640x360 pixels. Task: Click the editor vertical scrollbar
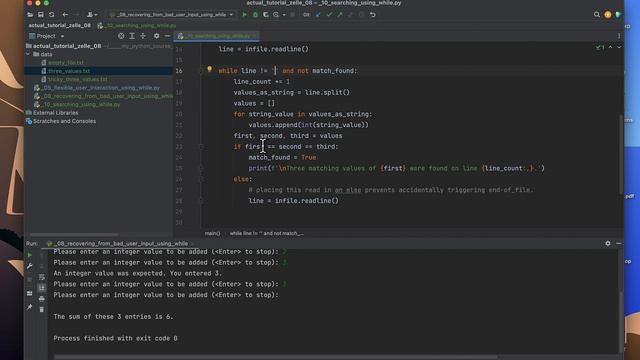tap(621, 155)
